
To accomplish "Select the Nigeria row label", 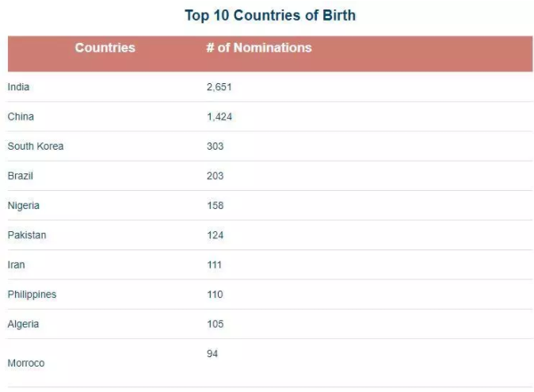I will point(23,206).
